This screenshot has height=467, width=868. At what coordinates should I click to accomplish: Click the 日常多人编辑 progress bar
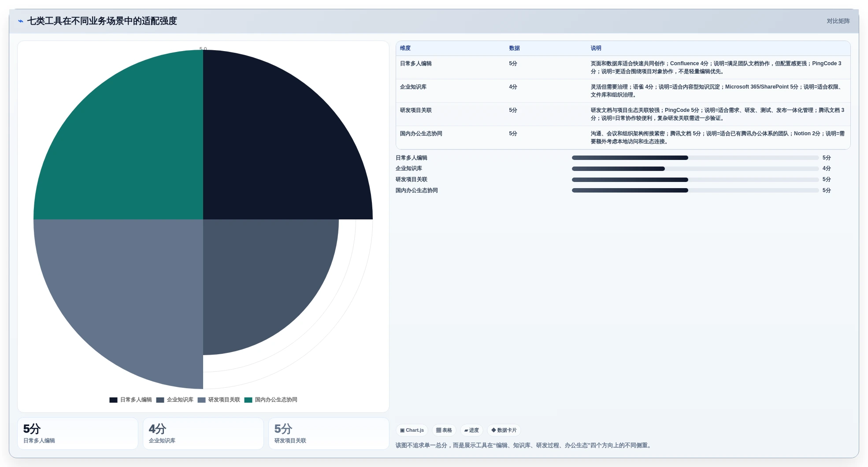pos(695,158)
